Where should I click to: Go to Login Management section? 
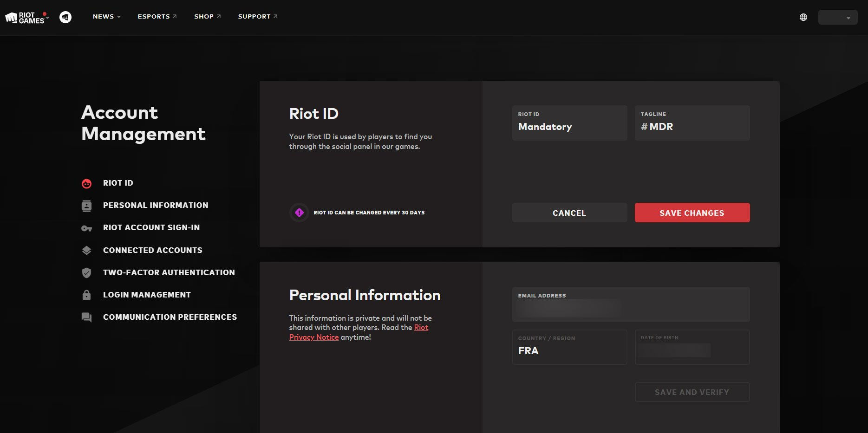(147, 295)
